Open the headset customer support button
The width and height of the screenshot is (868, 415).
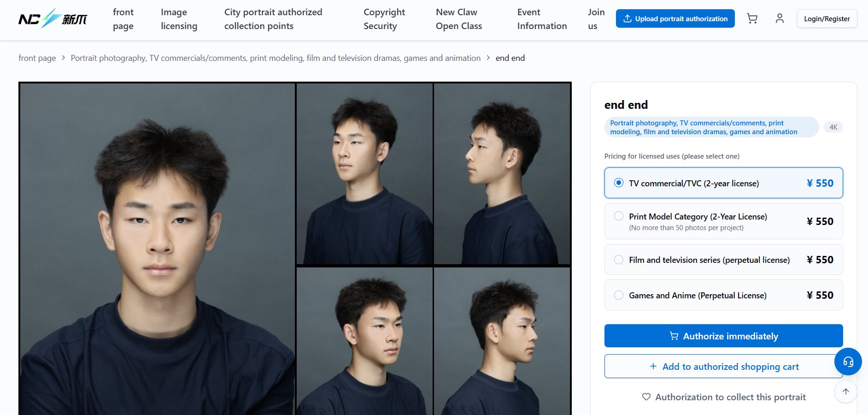click(x=848, y=362)
